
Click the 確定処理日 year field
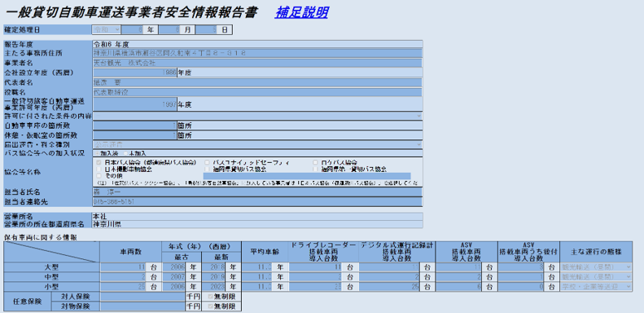tap(132, 29)
